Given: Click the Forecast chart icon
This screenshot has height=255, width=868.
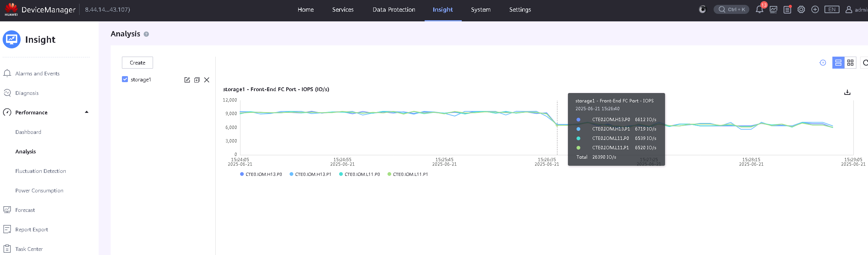Looking at the screenshot, I should (x=7, y=210).
